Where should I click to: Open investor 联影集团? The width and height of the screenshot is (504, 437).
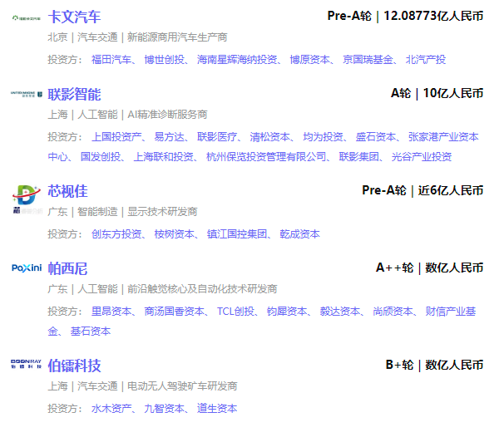click(x=359, y=157)
